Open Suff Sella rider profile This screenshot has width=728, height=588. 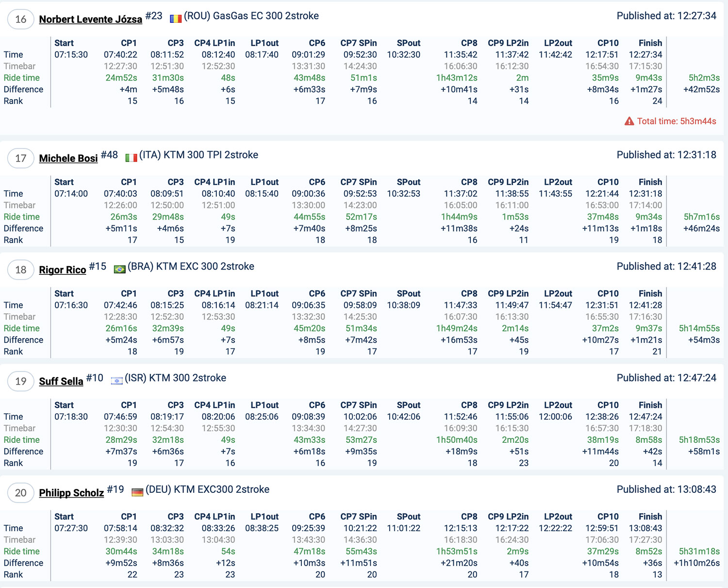(x=61, y=382)
